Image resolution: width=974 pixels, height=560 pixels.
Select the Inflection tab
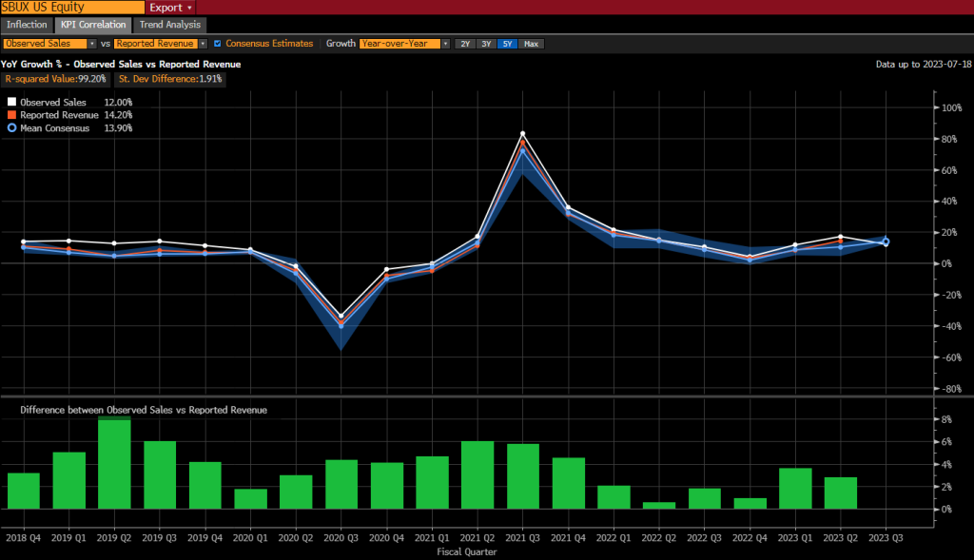click(27, 25)
